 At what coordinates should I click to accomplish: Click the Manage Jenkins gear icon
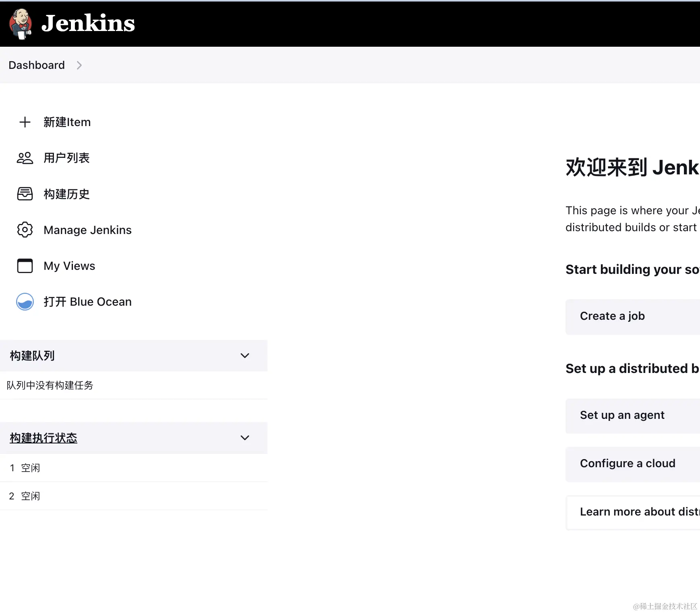[25, 230]
